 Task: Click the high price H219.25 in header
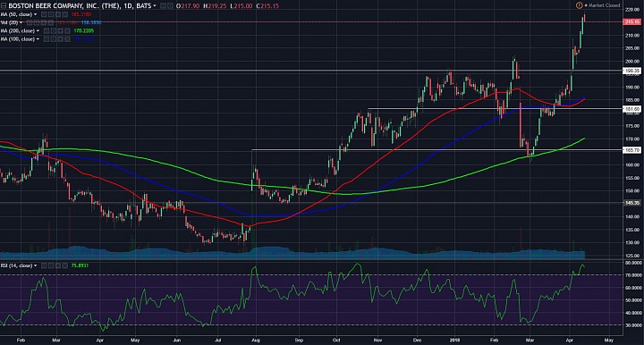pyautogui.click(x=215, y=5)
